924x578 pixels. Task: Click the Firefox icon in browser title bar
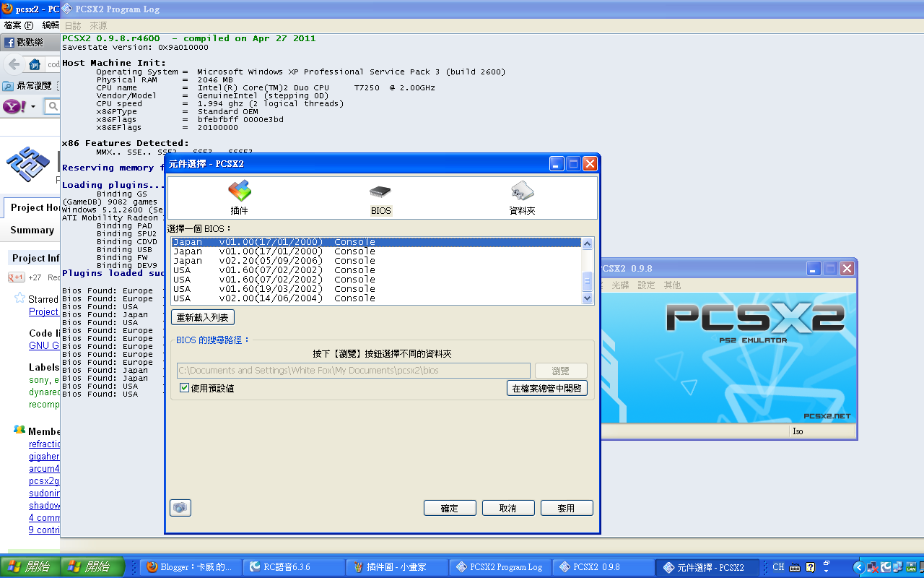pyautogui.click(x=8, y=9)
